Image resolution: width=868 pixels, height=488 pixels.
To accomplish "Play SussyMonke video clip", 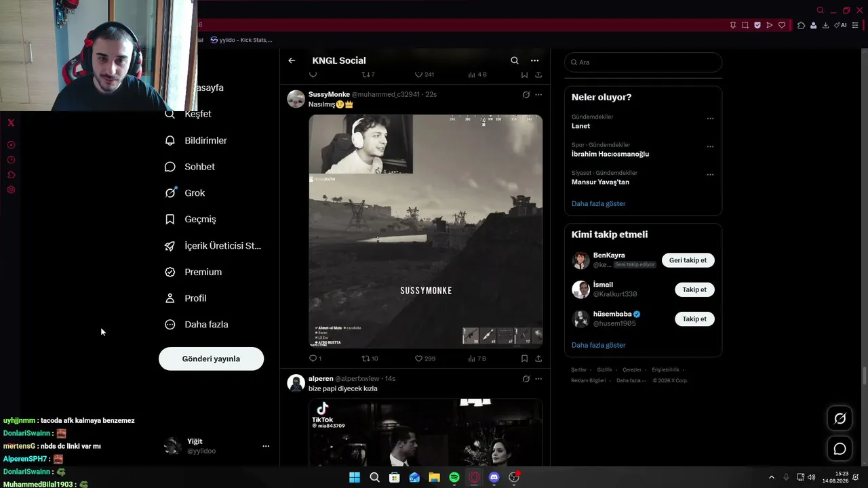I will pyautogui.click(x=426, y=231).
